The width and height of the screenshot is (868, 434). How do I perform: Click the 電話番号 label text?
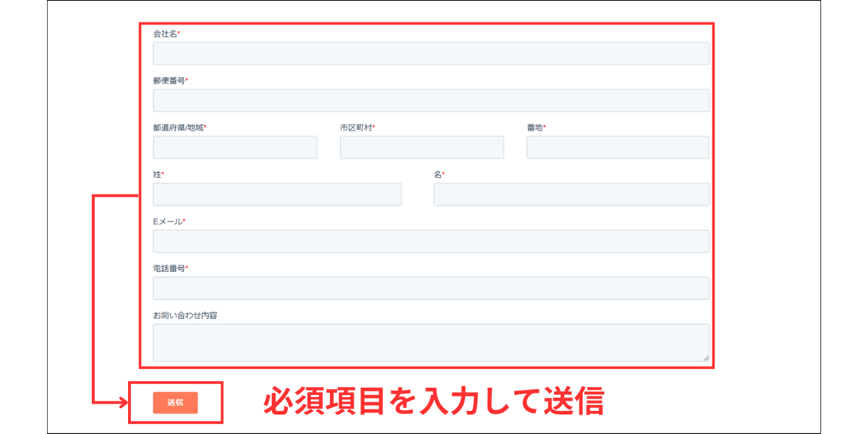tap(169, 269)
